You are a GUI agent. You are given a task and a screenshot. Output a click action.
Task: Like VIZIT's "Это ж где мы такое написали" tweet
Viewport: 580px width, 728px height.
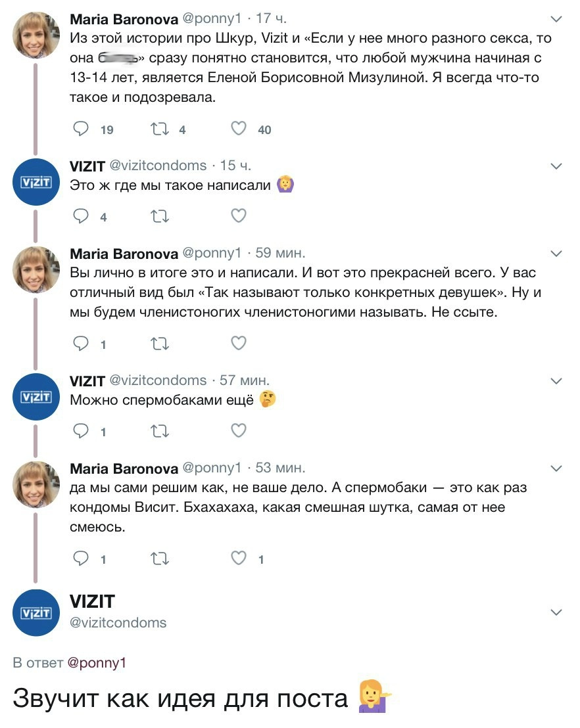[x=239, y=216]
